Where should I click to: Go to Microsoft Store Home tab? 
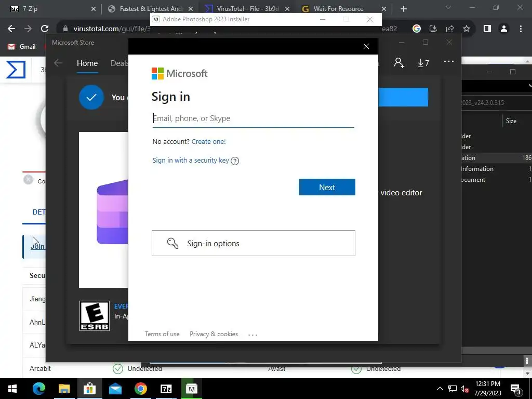(87, 63)
